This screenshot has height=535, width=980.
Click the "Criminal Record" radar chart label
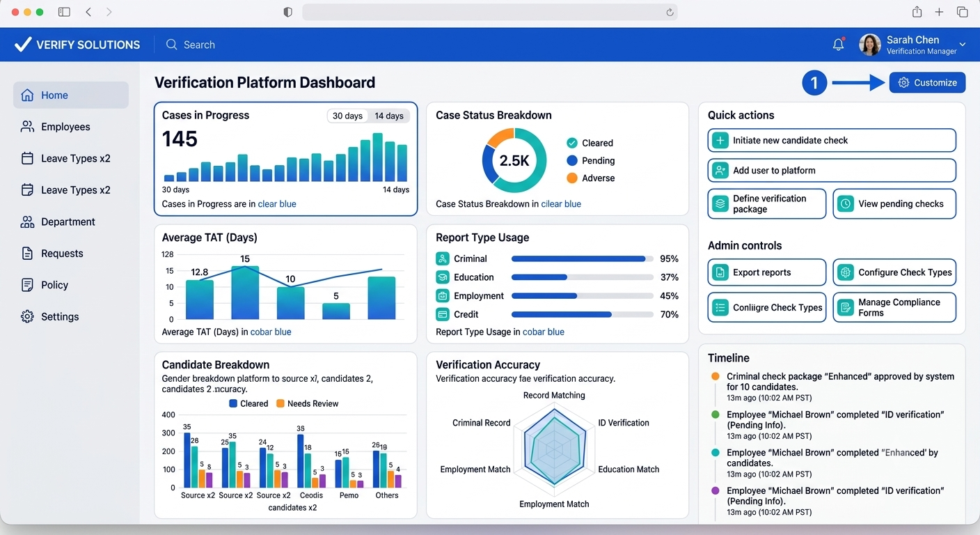pyautogui.click(x=482, y=423)
